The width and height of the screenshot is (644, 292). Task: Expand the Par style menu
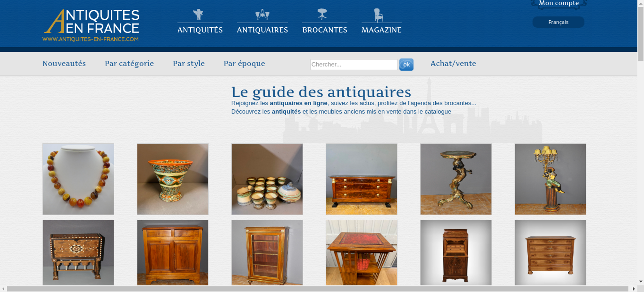(x=189, y=63)
